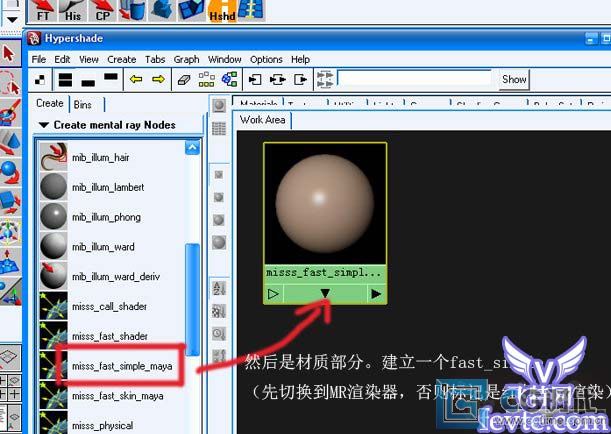Sort by name A-Z icon
This screenshot has height=434, width=611.
pyautogui.click(x=219, y=289)
